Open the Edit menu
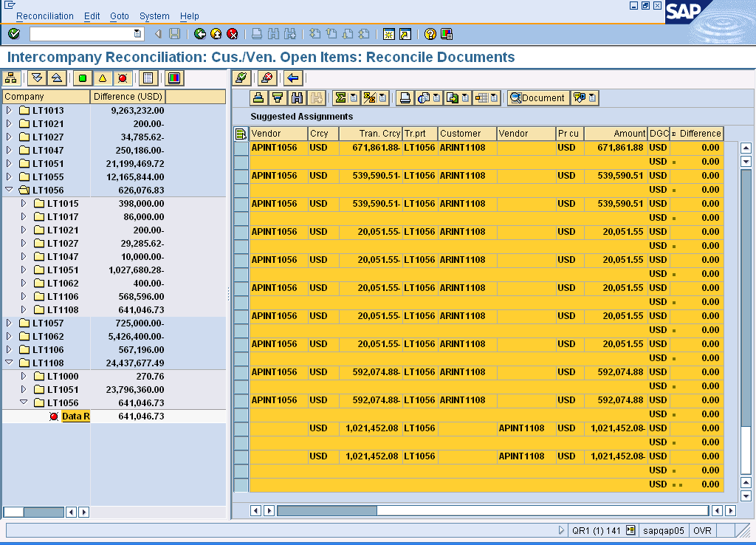The width and height of the screenshot is (756, 545). (x=92, y=16)
